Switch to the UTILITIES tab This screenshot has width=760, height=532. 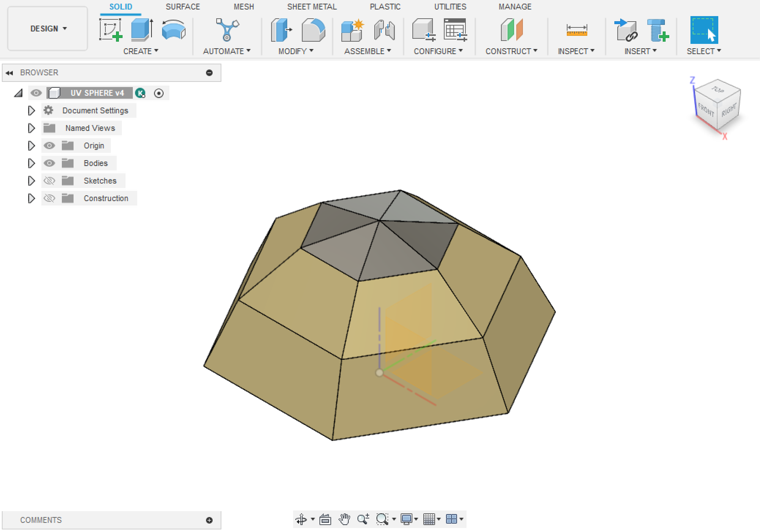[x=450, y=7]
